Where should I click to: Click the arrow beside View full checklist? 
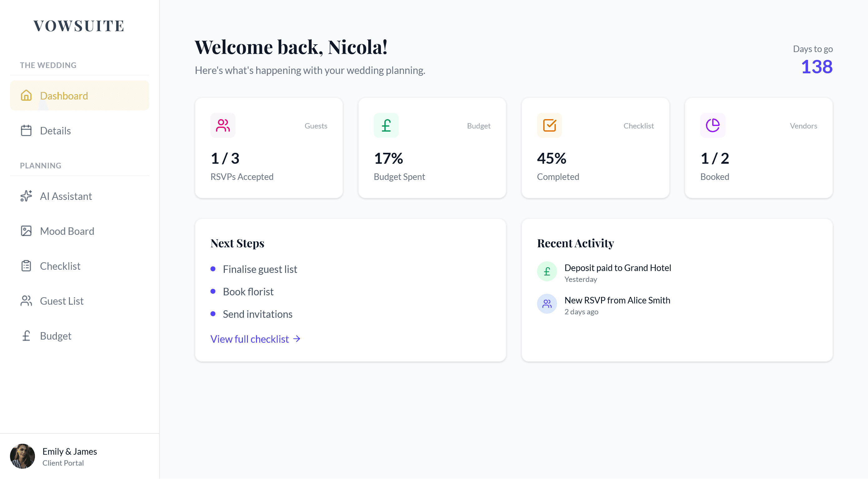pyautogui.click(x=297, y=339)
